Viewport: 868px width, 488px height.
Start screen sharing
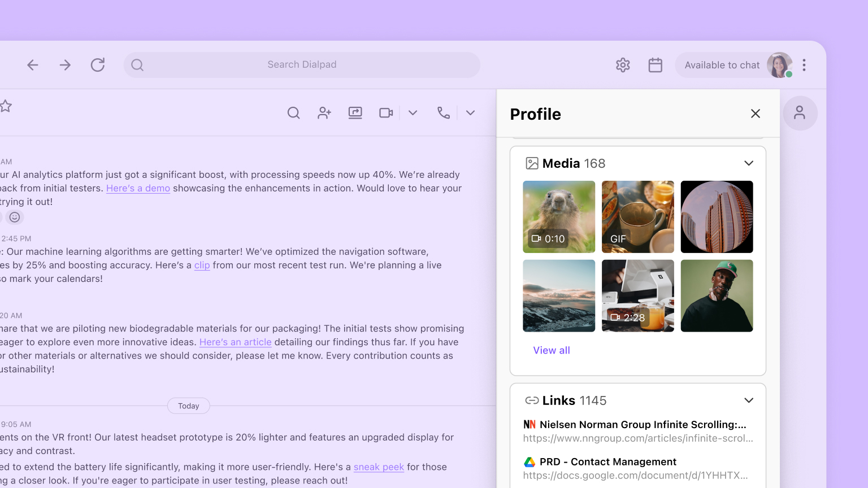355,112
